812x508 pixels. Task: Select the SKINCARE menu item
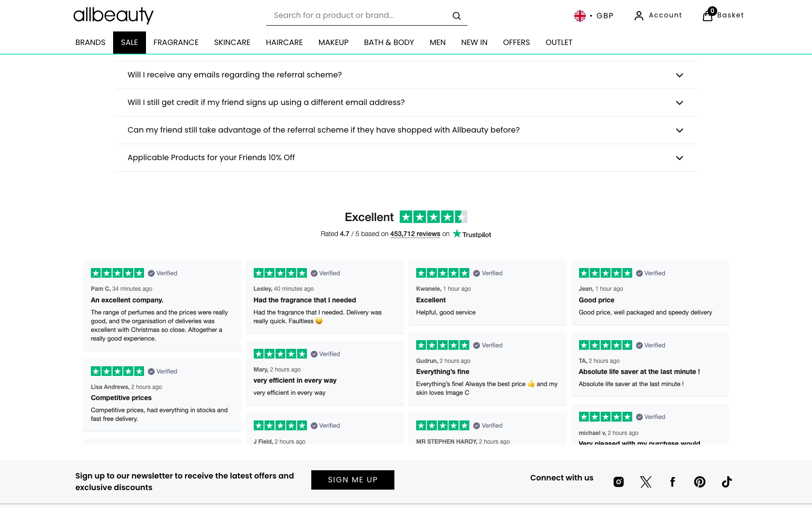click(232, 43)
